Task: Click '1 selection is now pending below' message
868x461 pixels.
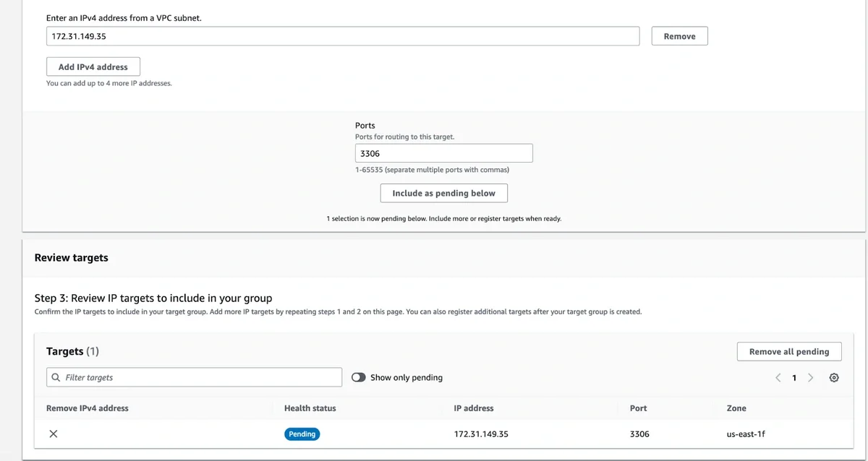Action: (x=444, y=218)
